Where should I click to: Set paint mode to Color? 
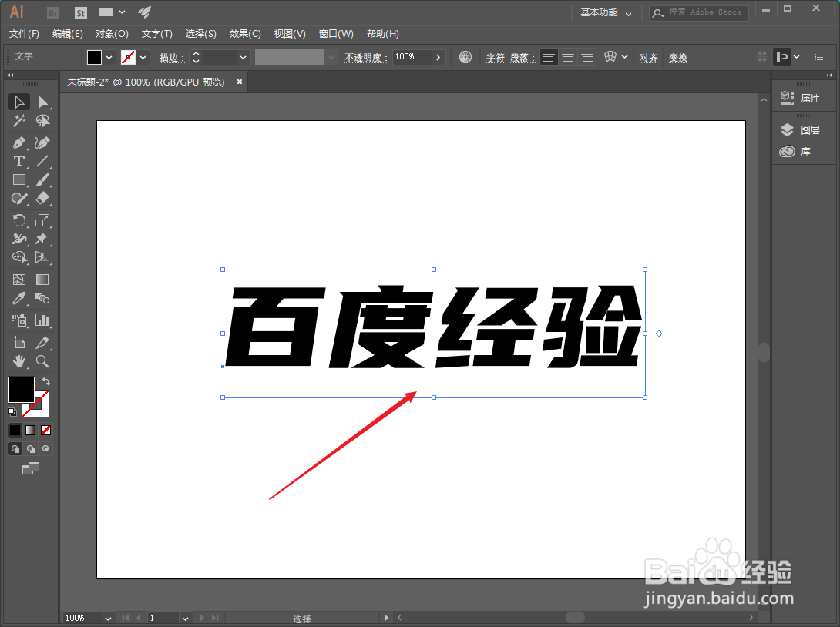point(15,430)
